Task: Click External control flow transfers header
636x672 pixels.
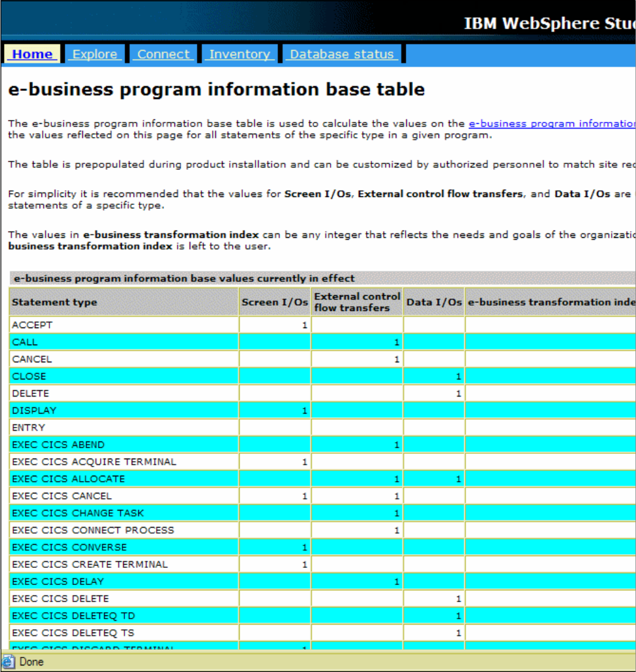Action: (x=357, y=302)
